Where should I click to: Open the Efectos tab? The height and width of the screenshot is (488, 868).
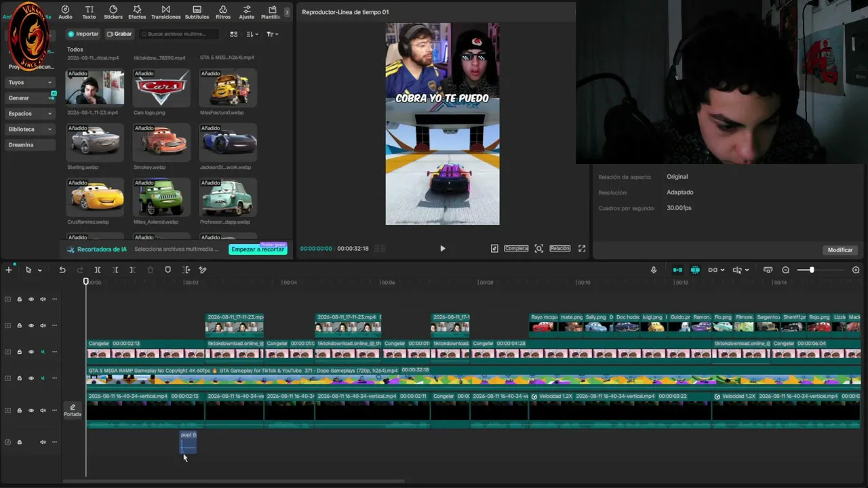click(x=137, y=12)
